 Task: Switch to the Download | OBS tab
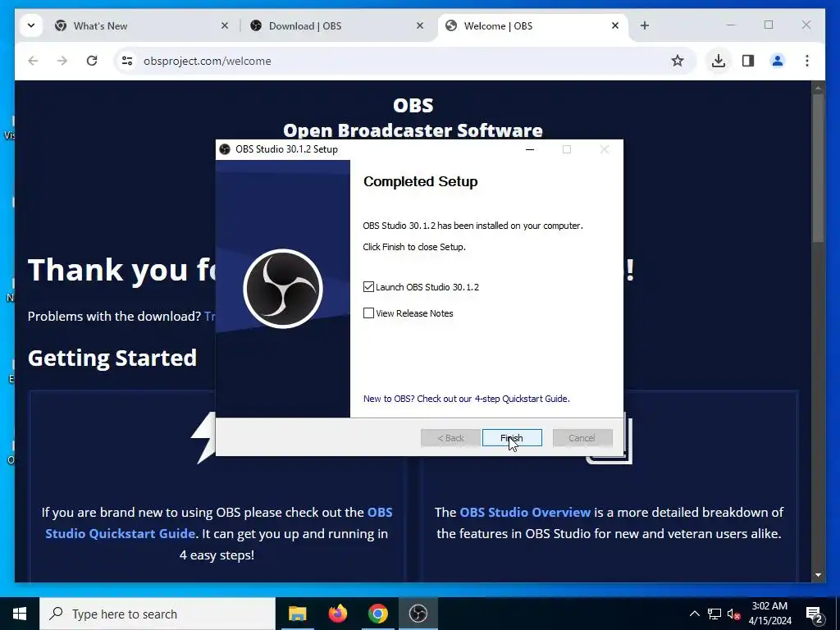coord(305,25)
